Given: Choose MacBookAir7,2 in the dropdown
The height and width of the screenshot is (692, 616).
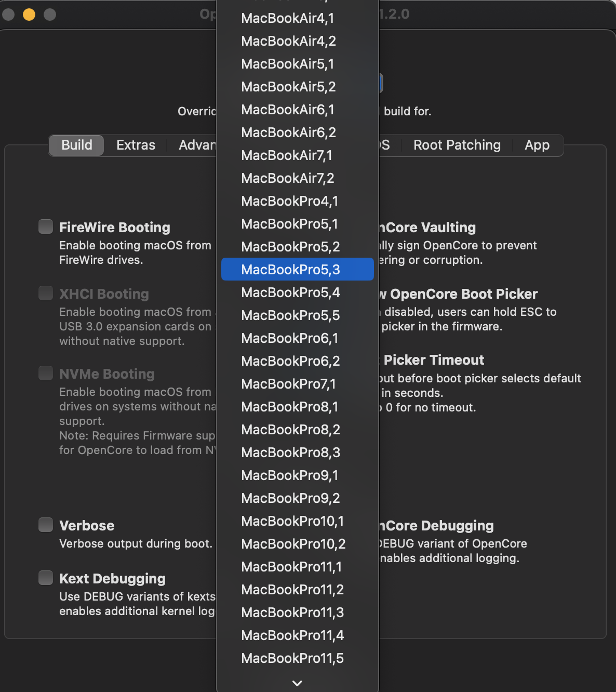Looking at the screenshot, I should (288, 178).
